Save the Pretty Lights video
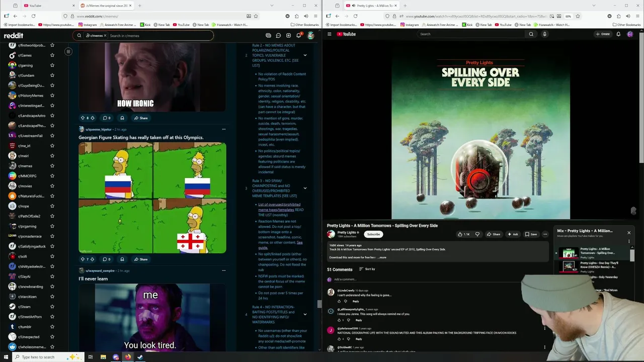Screen dimensions: 644x362 (x=531, y=234)
